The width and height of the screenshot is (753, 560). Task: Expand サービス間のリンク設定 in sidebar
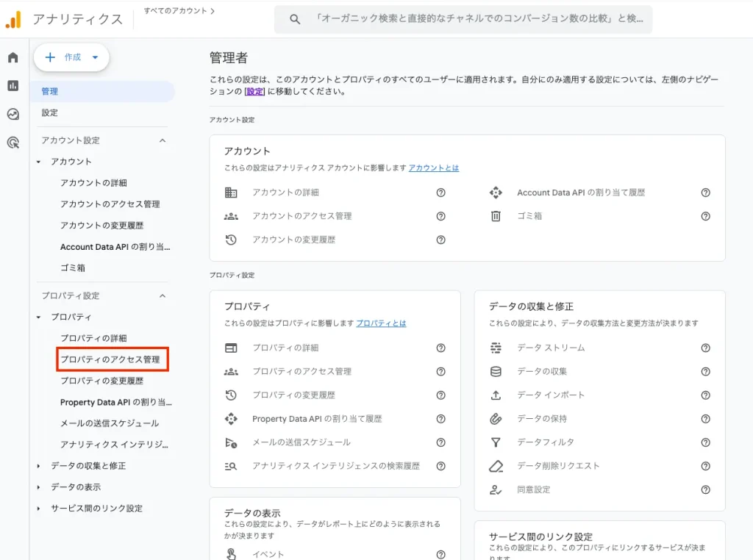click(38, 508)
